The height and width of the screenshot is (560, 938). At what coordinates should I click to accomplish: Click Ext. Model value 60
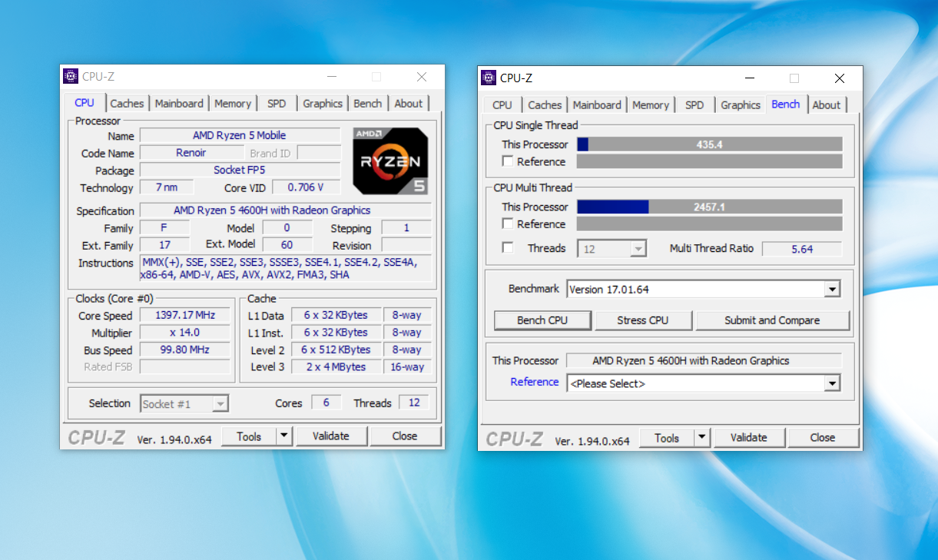click(287, 245)
